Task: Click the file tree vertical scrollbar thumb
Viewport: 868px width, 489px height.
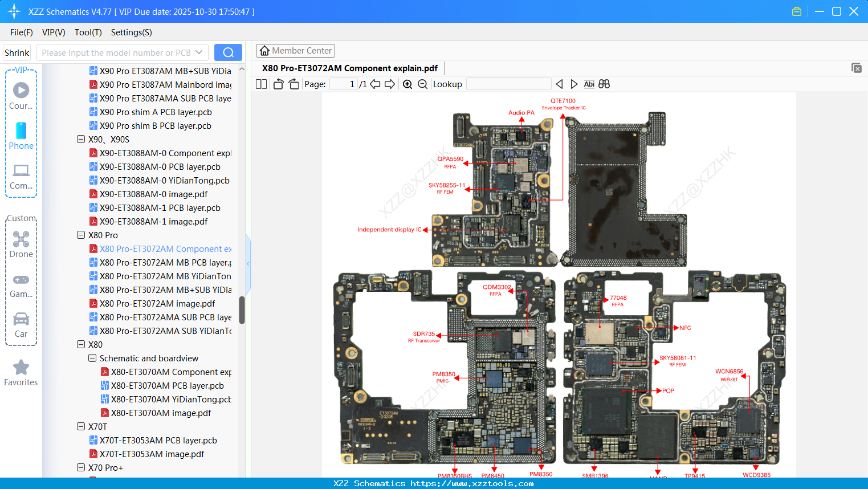Action: [x=242, y=310]
